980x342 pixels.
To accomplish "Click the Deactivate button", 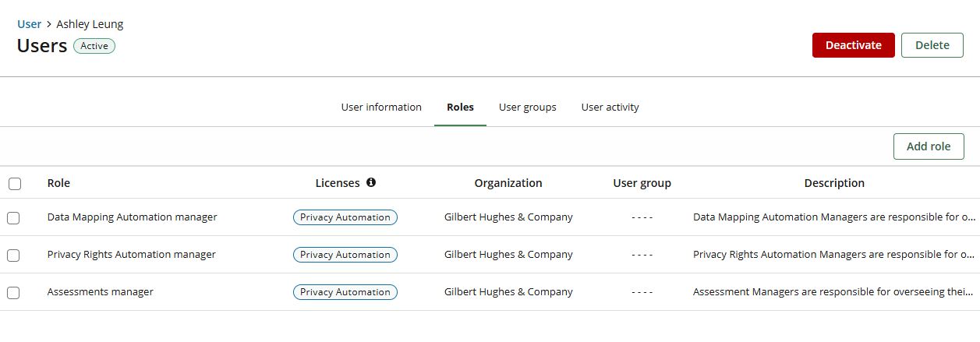I will pyautogui.click(x=854, y=45).
